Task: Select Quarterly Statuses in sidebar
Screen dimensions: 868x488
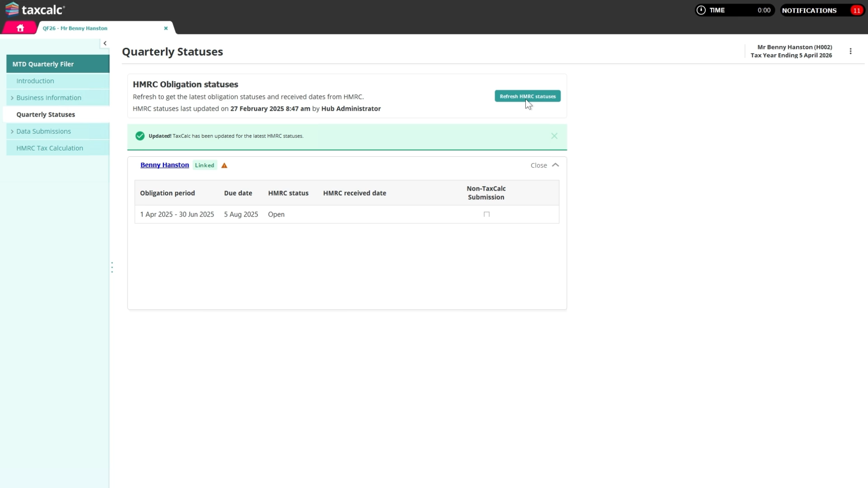Action: click(x=56, y=114)
